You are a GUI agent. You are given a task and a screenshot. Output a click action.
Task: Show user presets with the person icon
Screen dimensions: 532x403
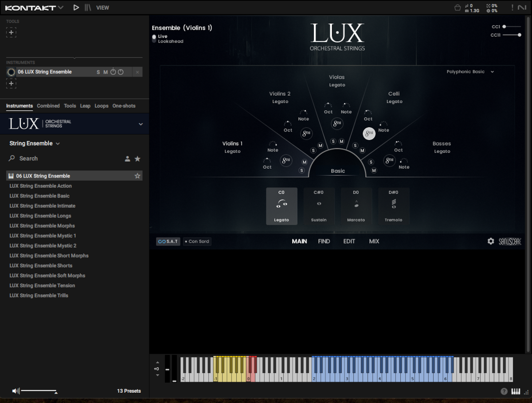[127, 159]
